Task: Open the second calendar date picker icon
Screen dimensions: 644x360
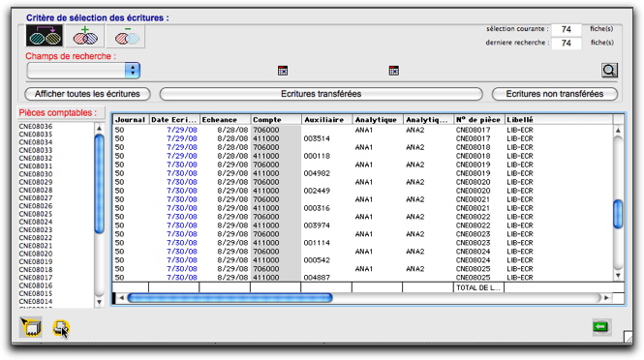Action: coord(393,71)
